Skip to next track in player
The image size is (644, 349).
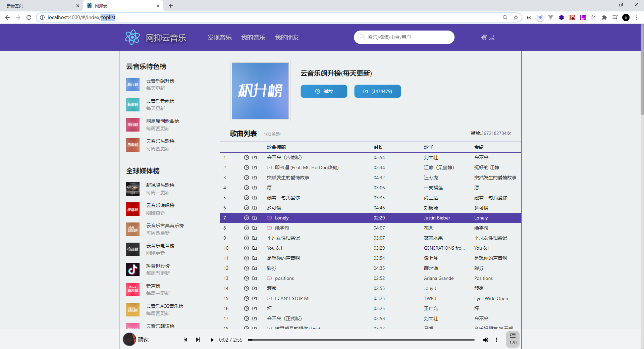tap(198, 340)
